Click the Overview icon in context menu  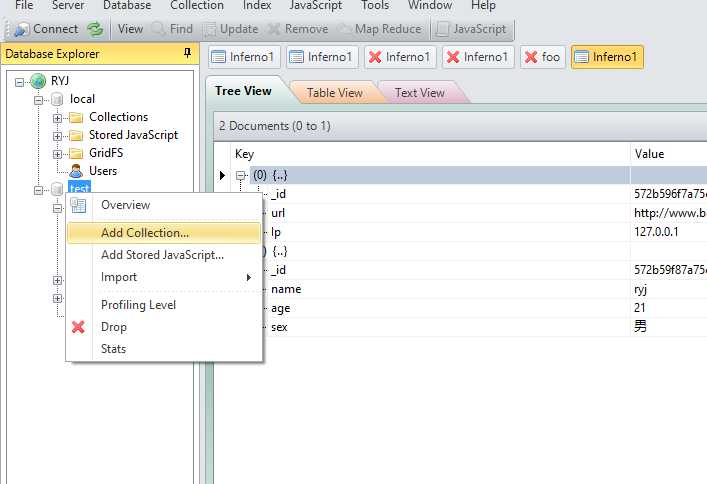78,205
